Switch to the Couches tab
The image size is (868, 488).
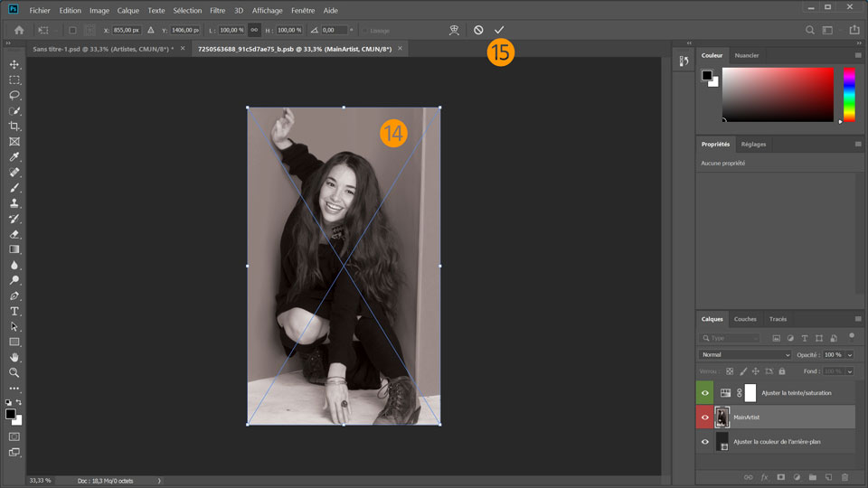tap(745, 319)
